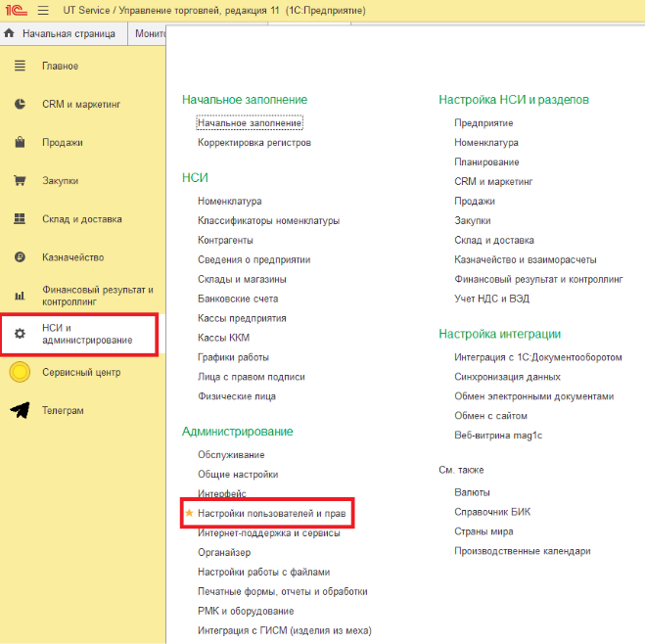Select the Закупки cart icon
645x644 pixels.
click(20, 181)
